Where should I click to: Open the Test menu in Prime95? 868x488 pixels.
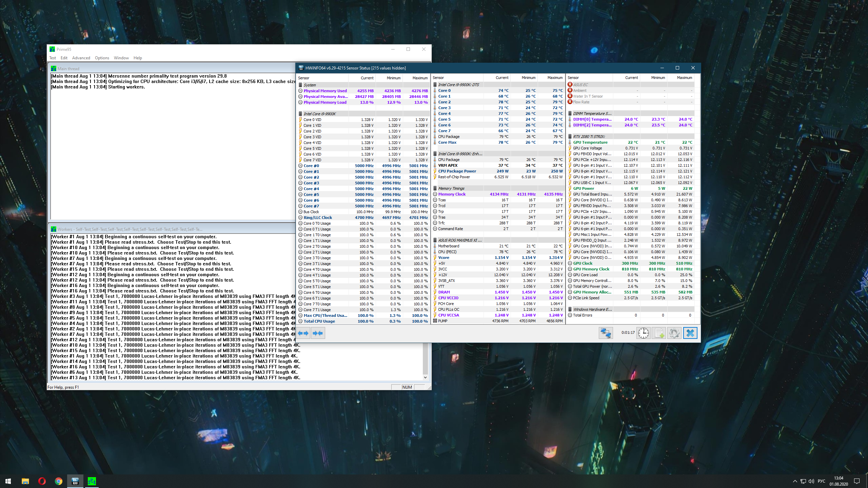[x=53, y=58]
